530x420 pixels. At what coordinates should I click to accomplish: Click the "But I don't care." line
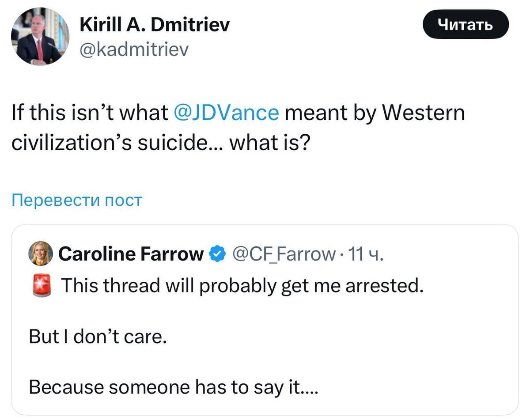(98, 337)
